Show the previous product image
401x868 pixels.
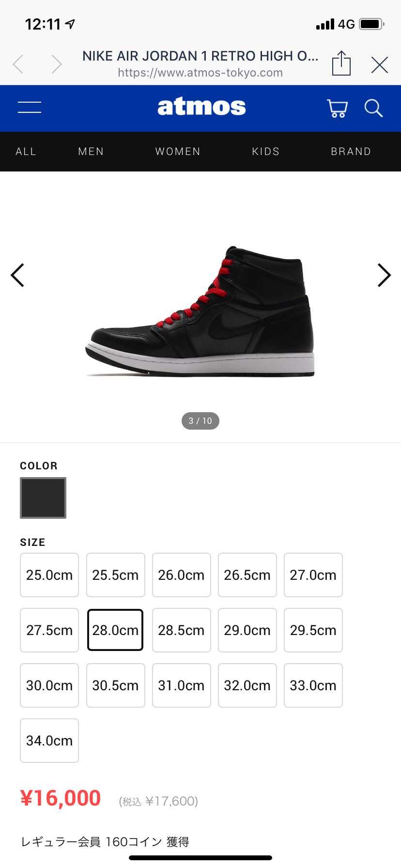click(17, 275)
